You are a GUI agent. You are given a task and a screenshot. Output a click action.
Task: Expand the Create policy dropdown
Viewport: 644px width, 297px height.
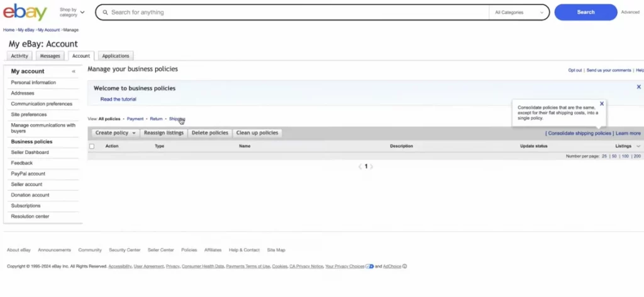116,133
